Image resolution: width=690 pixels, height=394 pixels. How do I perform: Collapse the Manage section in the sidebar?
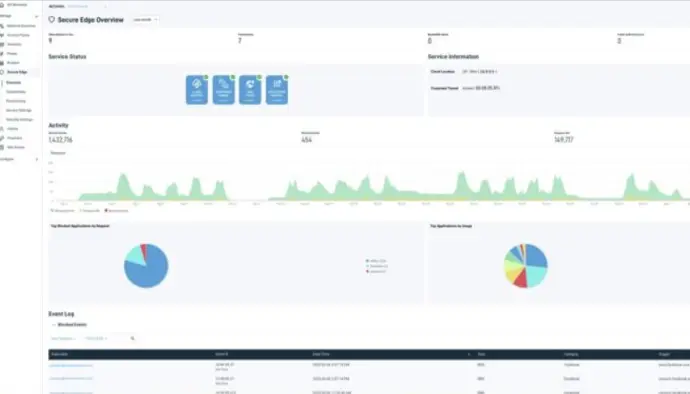pos(37,16)
